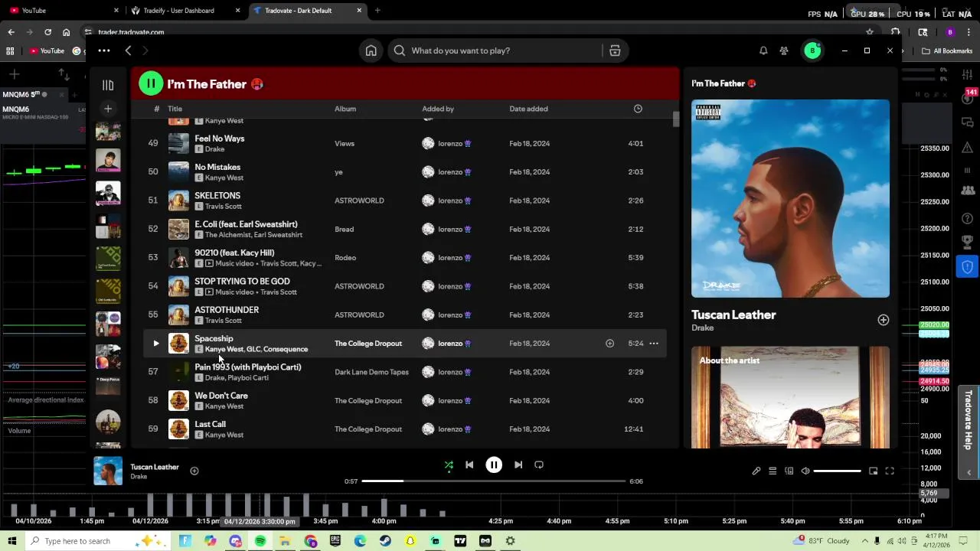Toggle repeat mode in player
This screenshot has height=551, width=980.
[x=539, y=465]
